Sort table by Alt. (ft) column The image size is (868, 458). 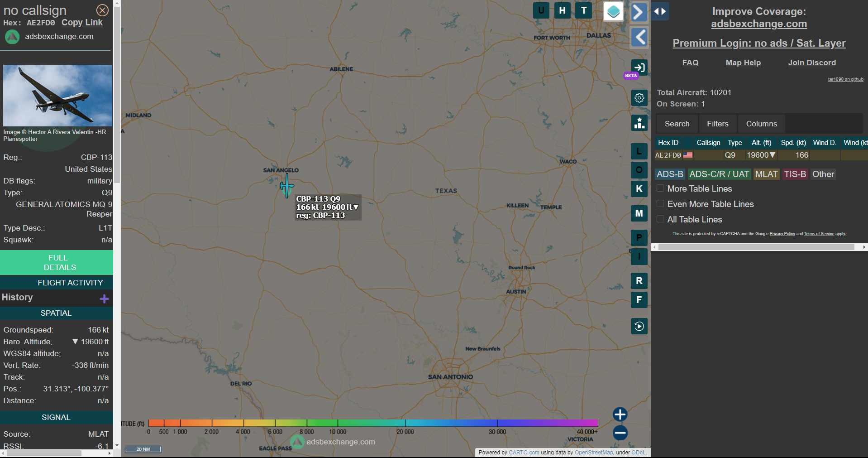click(761, 143)
